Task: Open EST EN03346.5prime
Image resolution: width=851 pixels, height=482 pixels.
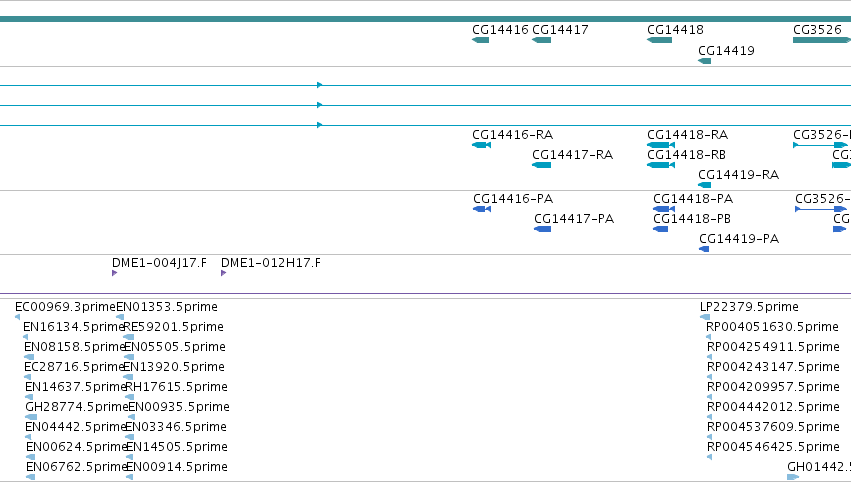Action: pos(176,428)
